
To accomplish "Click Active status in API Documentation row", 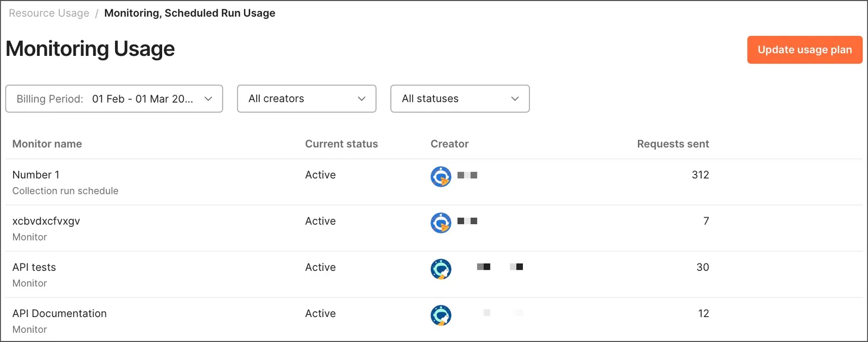I will (320, 313).
